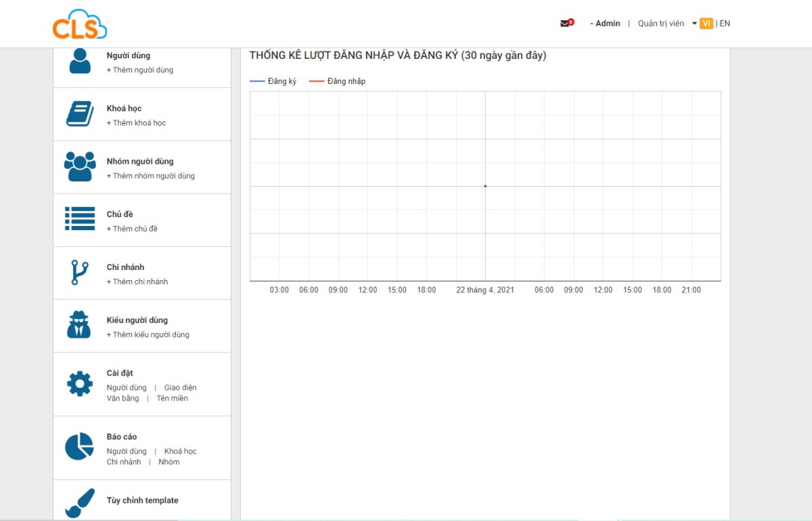The height and width of the screenshot is (521, 812).
Task: Open the Chủ đề menu heading
Action: [120, 214]
